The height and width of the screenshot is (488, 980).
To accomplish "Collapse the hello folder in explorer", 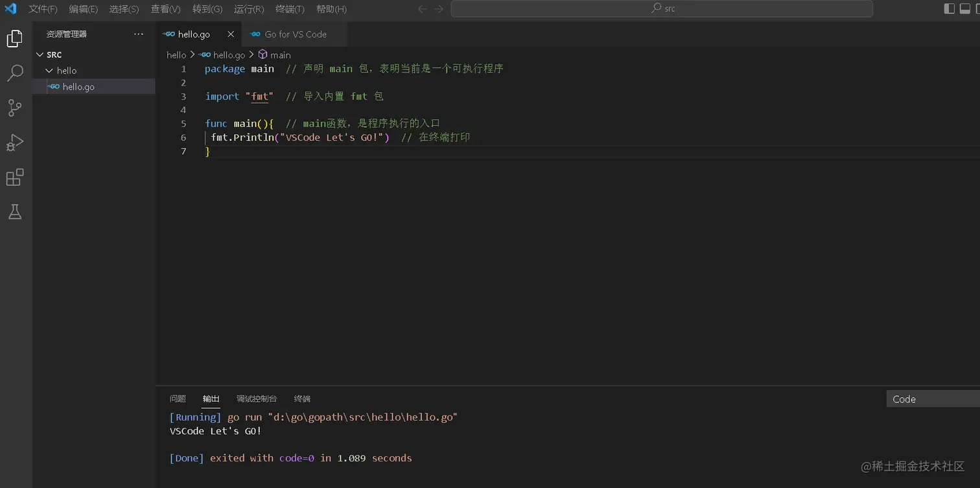I will 49,71.
